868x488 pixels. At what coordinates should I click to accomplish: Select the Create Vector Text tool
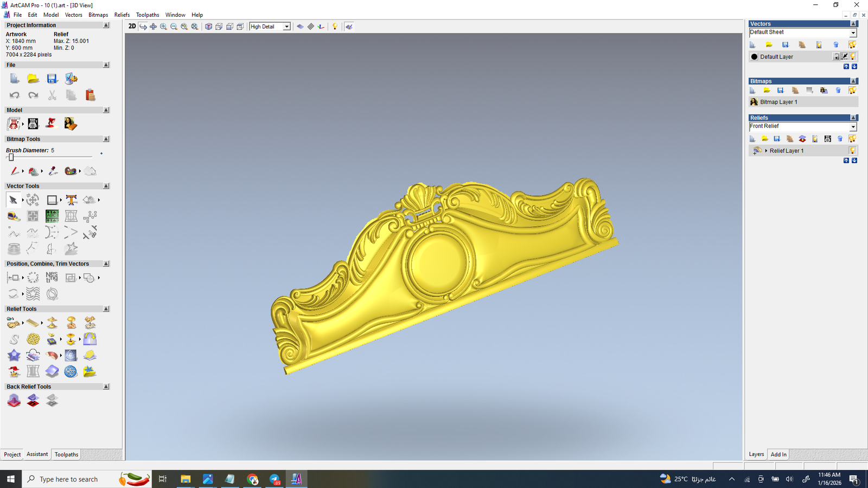[71, 200]
